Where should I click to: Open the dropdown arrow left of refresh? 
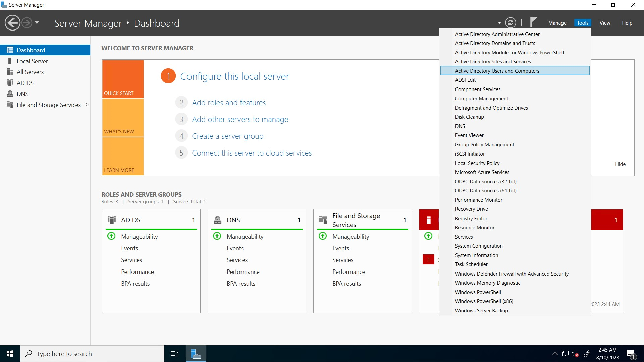pos(499,23)
